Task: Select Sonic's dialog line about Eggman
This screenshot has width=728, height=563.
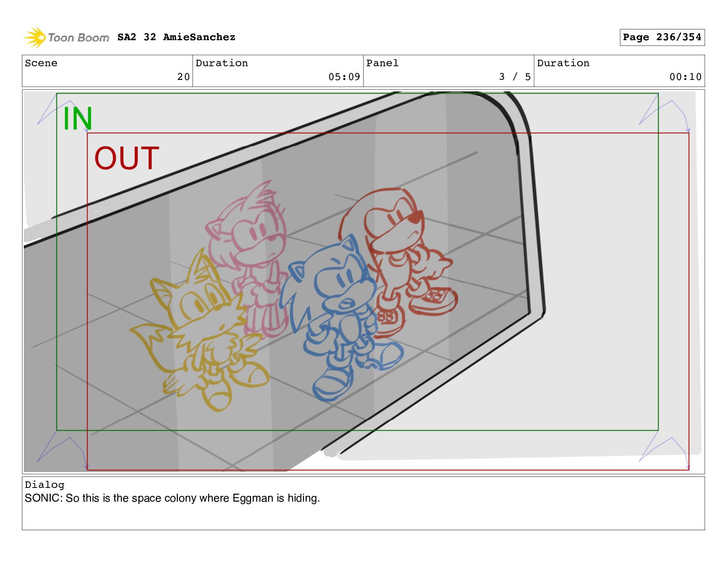Action: [172, 498]
